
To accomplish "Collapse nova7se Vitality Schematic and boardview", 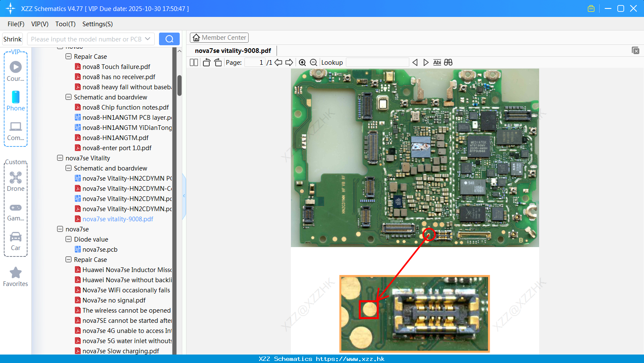I will click(x=69, y=168).
